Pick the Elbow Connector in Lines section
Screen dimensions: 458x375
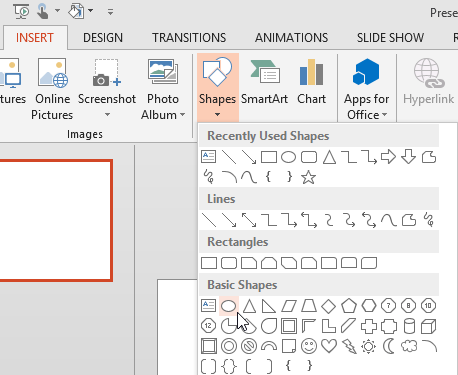point(269,220)
